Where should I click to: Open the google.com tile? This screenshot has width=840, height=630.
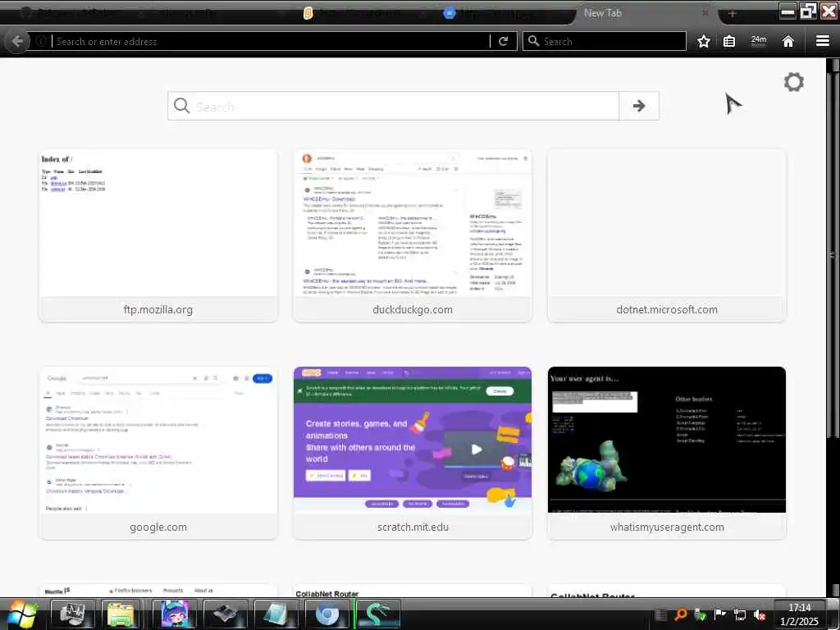158,453
